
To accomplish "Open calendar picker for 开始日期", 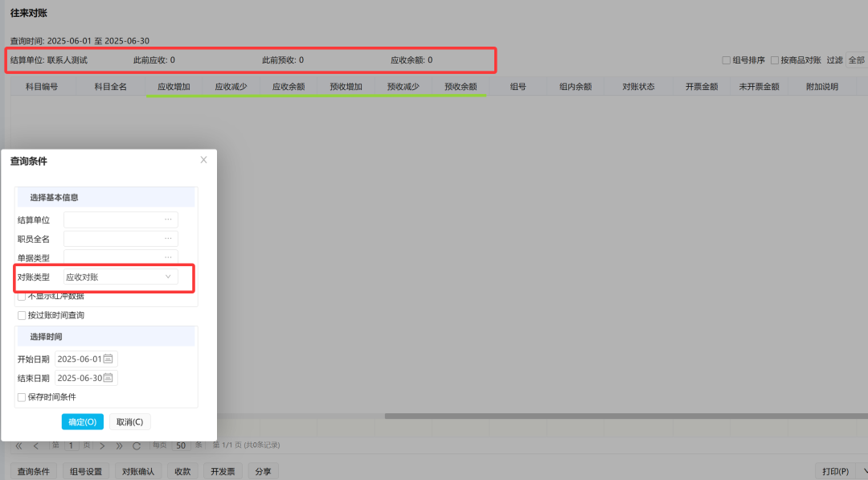I will click(108, 359).
